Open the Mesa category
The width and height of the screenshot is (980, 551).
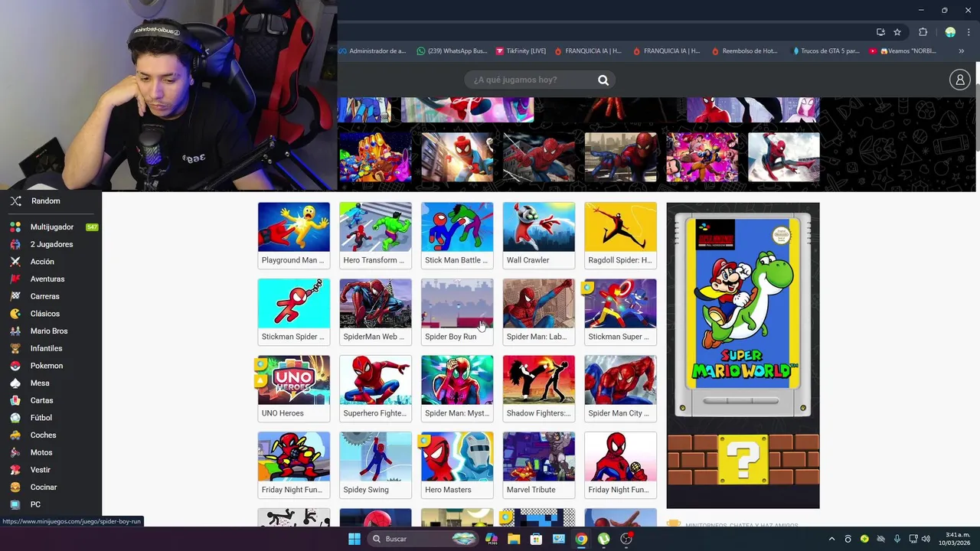coord(40,383)
